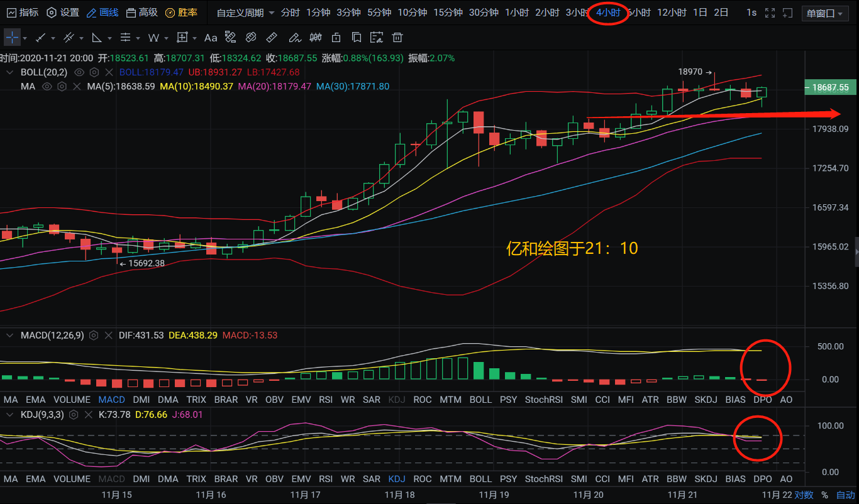Viewport: 859px width, 504px height.
Task: Click the 18687.55 current price label
Action: click(830, 88)
